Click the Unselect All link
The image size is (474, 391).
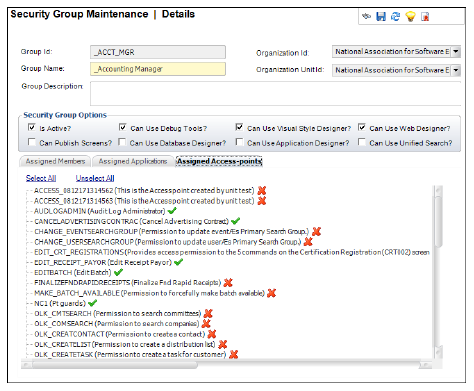95,178
